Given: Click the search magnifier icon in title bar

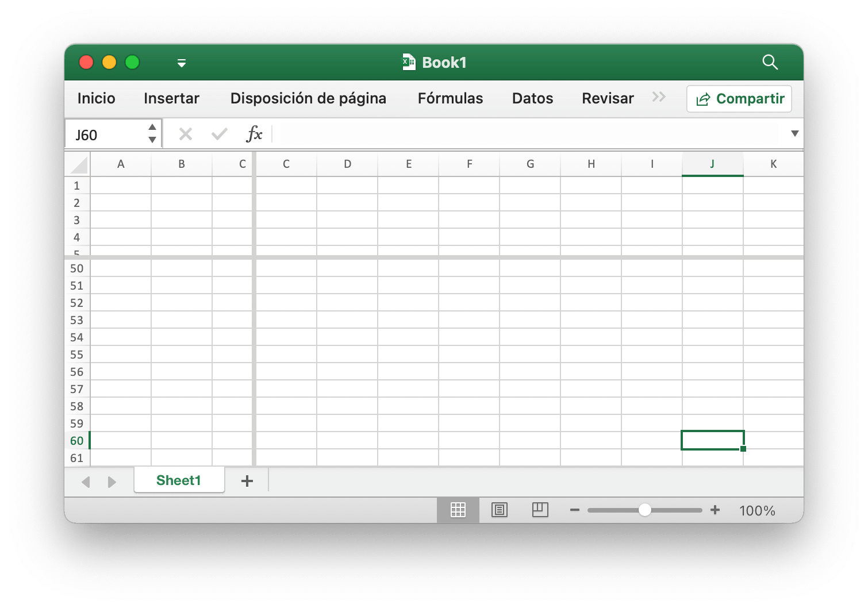Looking at the screenshot, I should point(770,62).
